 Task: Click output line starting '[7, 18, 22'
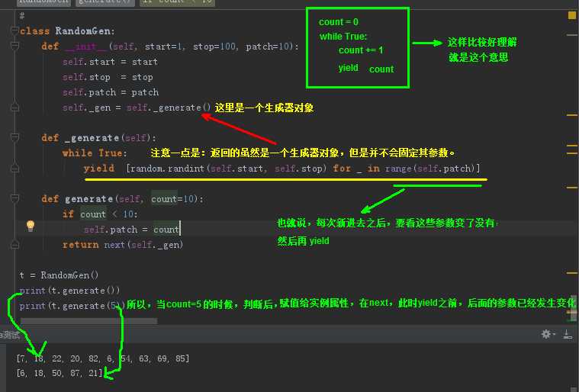click(103, 358)
